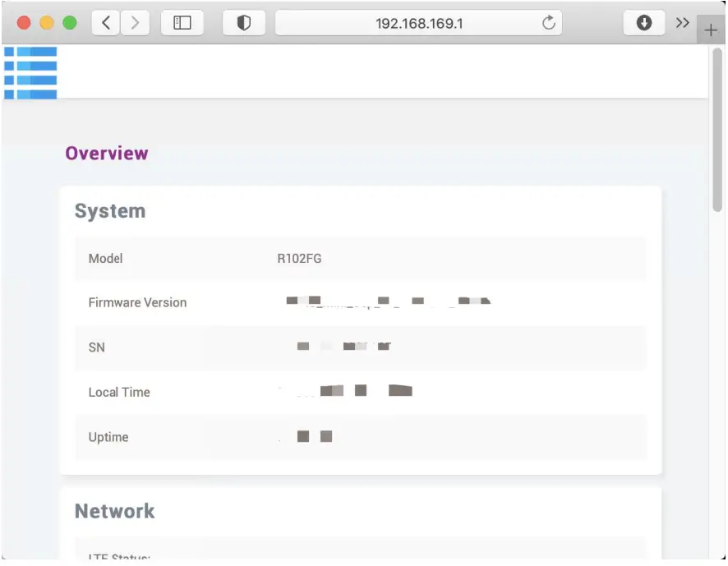This screenshot has width=728, height=566.
Task: Go back with Safari's back arrow
Action: point(106,23)
